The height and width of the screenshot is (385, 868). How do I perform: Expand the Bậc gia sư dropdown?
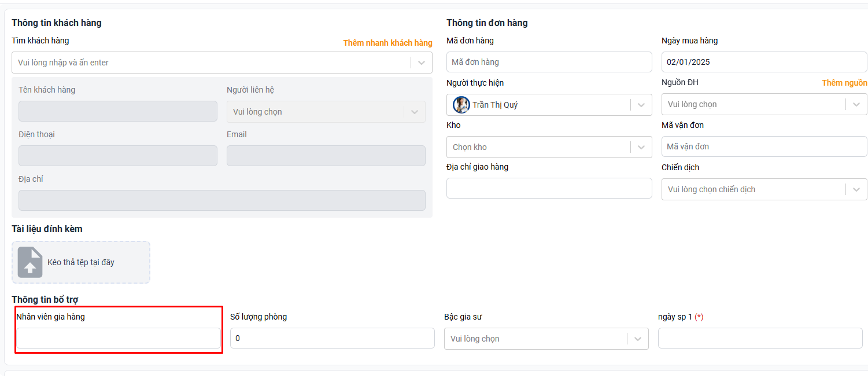(638, 339)
